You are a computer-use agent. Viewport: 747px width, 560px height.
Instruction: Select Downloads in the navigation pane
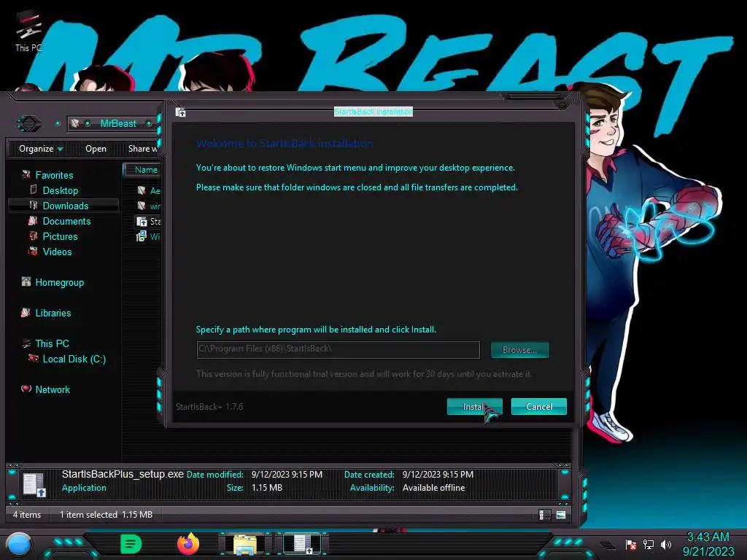coord(66,206)
